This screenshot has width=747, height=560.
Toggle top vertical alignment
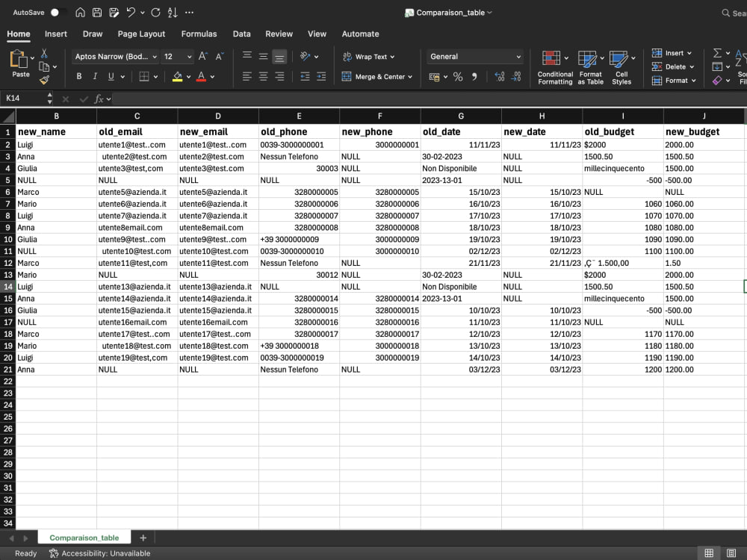click(x=247, y=56)
